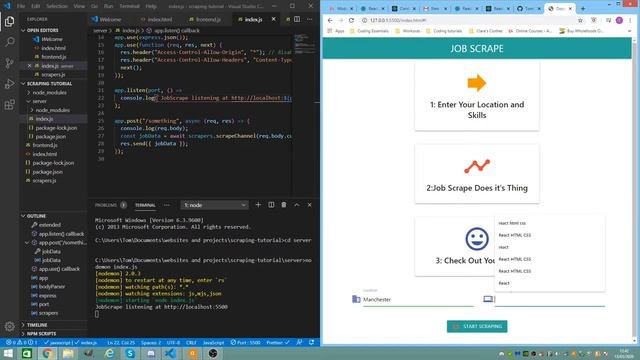Open the Chrome profile avatar
This screenshot has width=640, height=360.
coord(619,20)
